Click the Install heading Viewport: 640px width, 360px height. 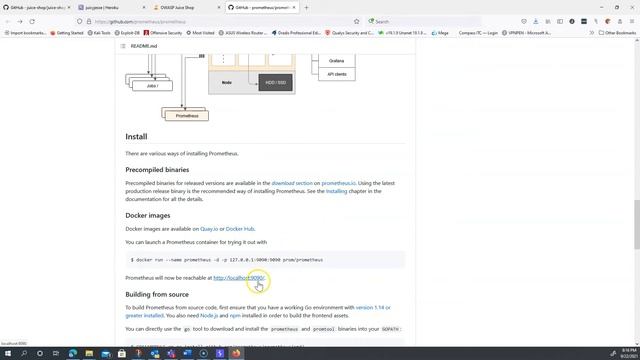point(136,137)
